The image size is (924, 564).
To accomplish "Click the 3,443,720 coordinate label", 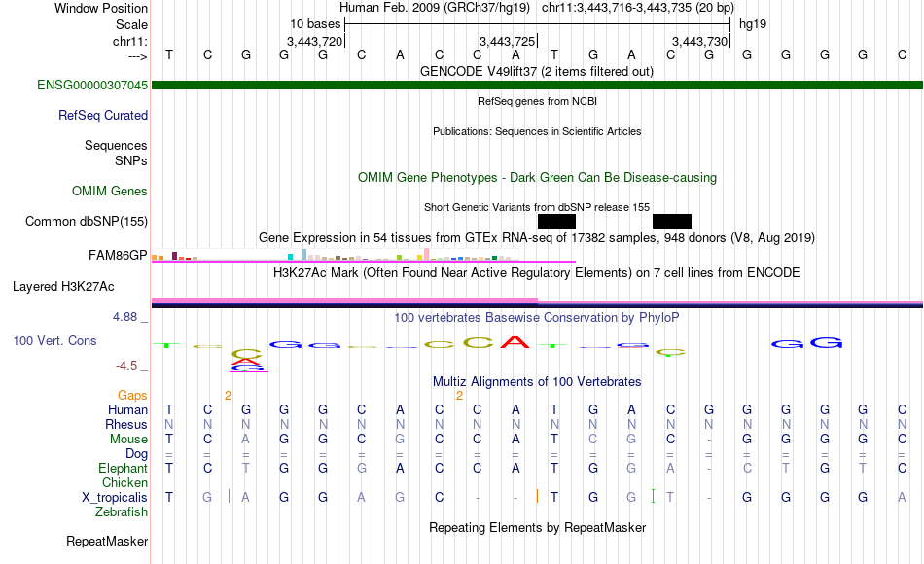I will [315, 41].
